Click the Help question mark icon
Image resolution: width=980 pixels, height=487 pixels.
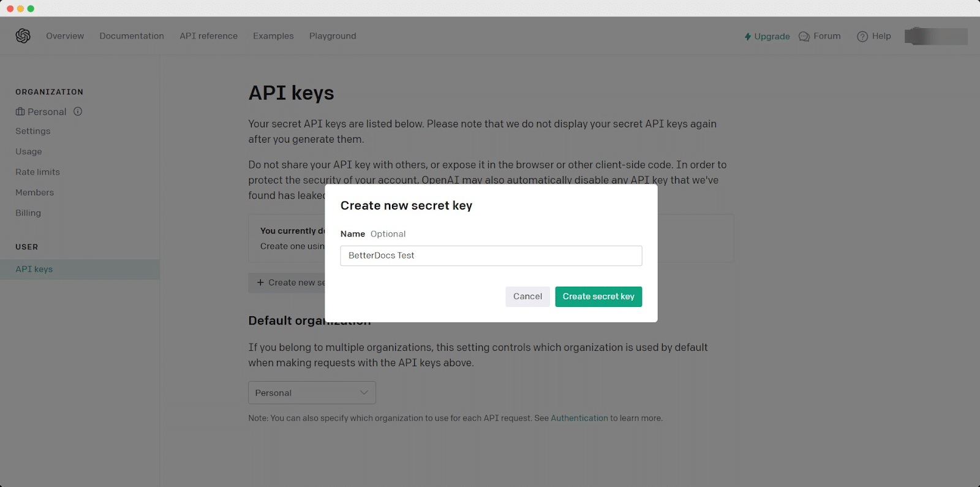point(862,36)
